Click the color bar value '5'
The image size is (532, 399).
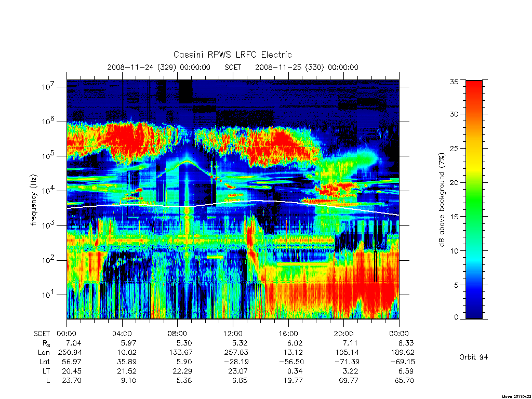click(x=456, y=285)
